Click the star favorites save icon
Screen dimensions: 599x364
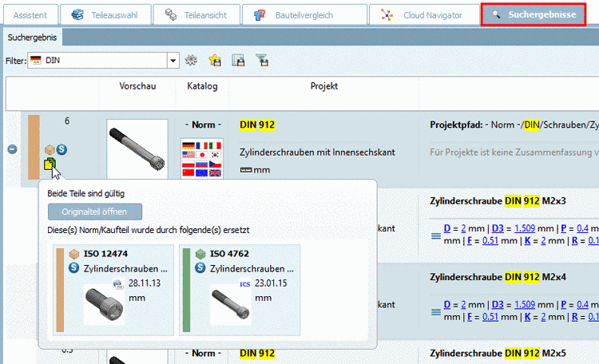tap(215, 60)
